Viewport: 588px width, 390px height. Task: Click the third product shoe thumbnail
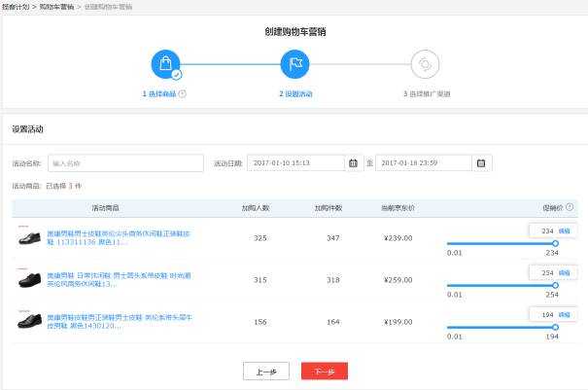tap(30, 322)
